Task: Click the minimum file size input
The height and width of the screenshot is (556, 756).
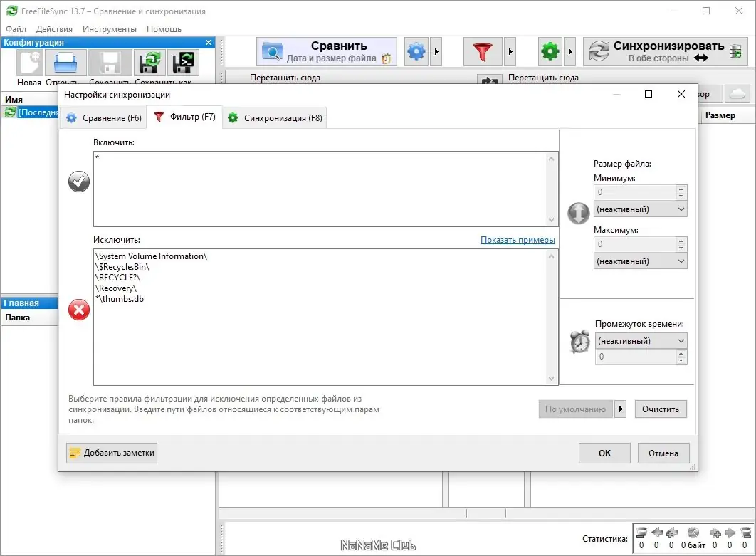Action: pos(635,192)
